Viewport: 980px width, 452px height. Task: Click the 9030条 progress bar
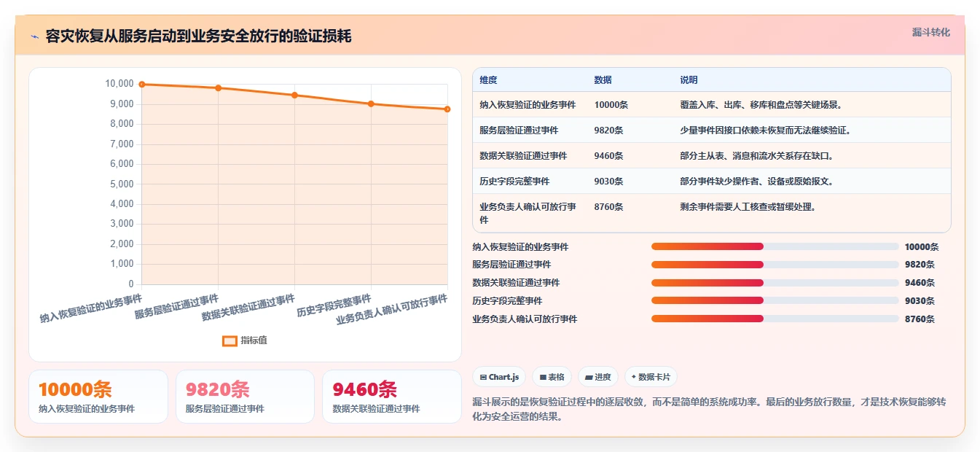775,300
